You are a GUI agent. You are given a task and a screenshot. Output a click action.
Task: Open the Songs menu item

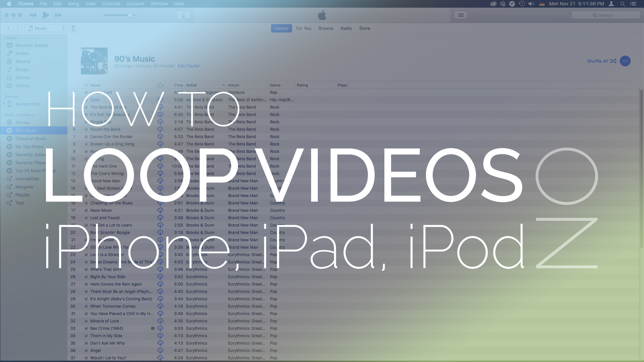pyautogui.click(x=21, y=69)
